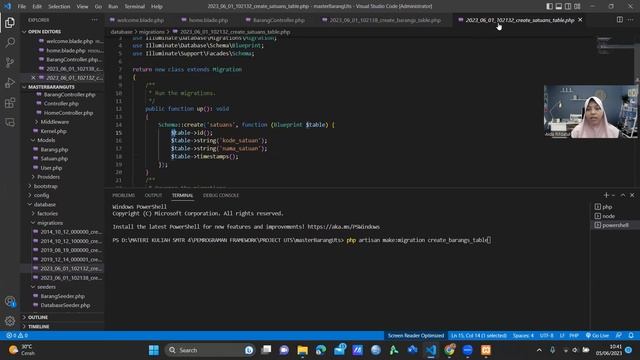Open the Run and Debug view
The width and height of the screenshot is (640, 360).
tap(10, 82)
